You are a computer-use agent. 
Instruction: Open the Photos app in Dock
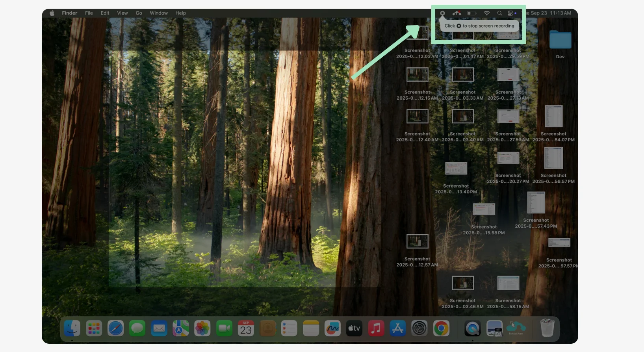coord(202,328)
